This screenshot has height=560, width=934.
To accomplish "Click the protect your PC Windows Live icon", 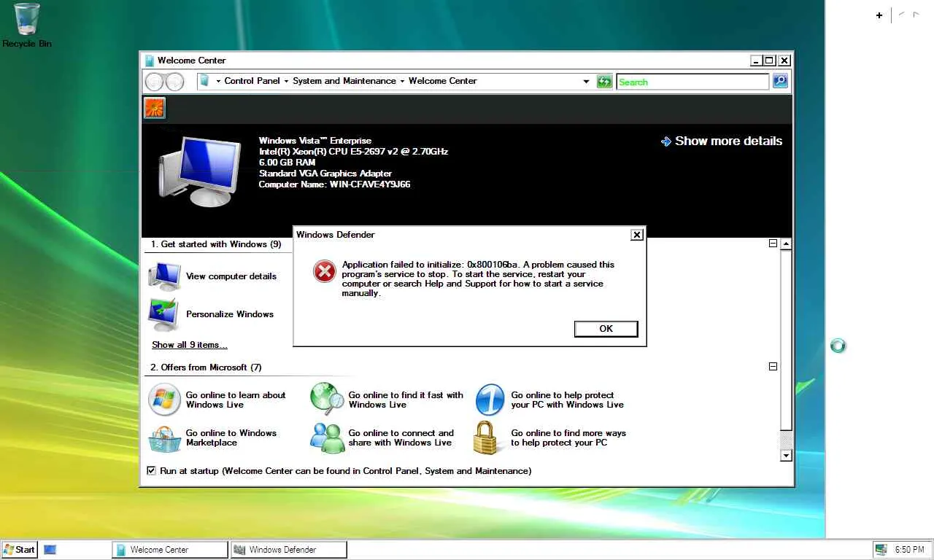I will click(x=490, y=400).
